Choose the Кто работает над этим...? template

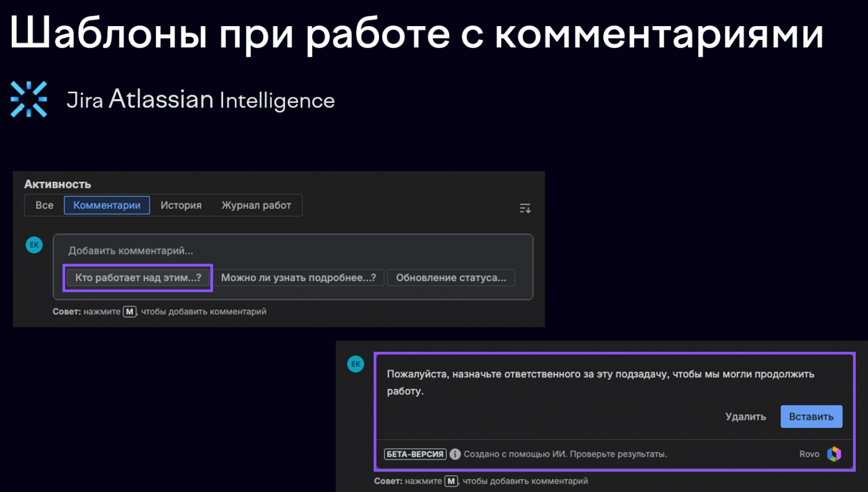[138, 277]
